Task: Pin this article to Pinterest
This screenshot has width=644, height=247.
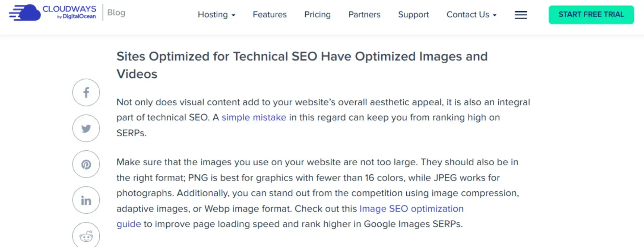Action: [86, 165]
